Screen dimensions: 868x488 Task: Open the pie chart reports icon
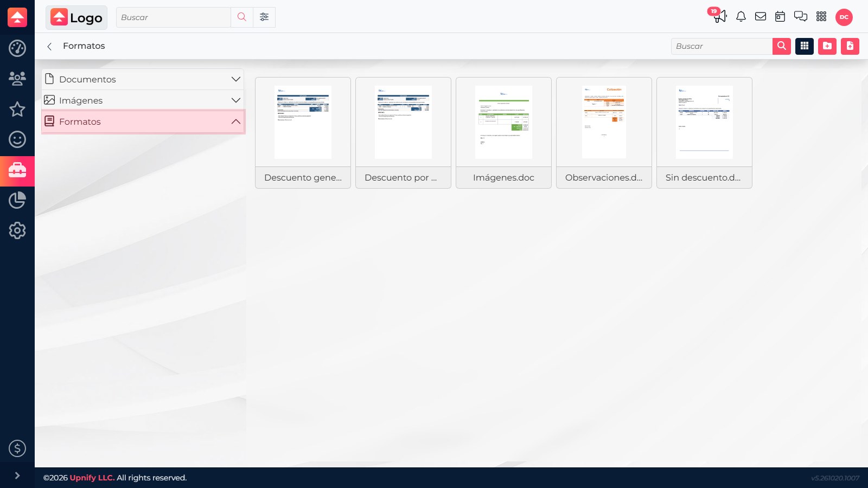[x=17, y=200]
